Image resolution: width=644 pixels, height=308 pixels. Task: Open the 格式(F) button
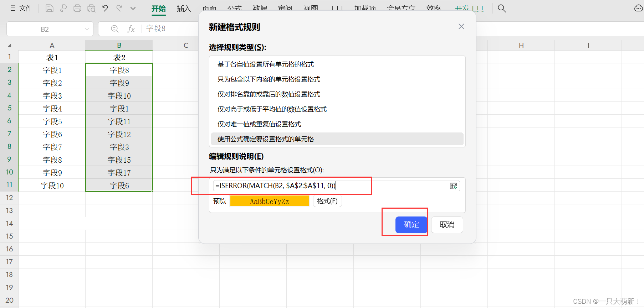pyautogui.click(x=327, y=201)
